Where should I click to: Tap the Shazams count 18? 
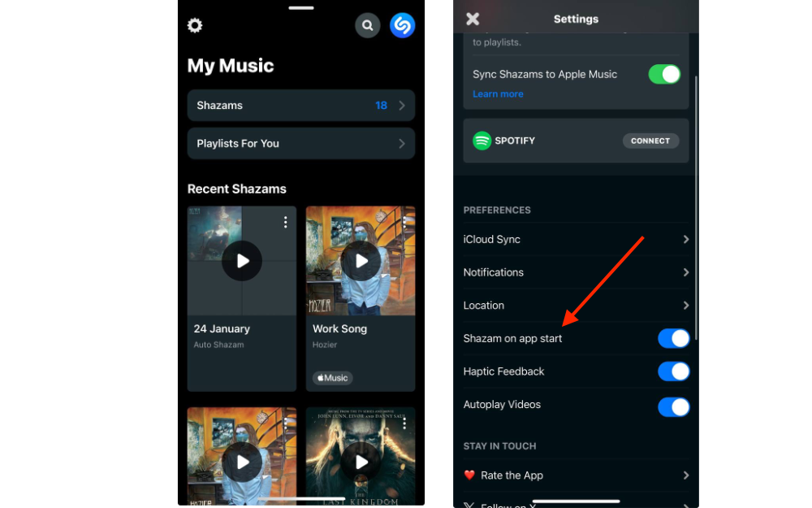coord(381,105)
